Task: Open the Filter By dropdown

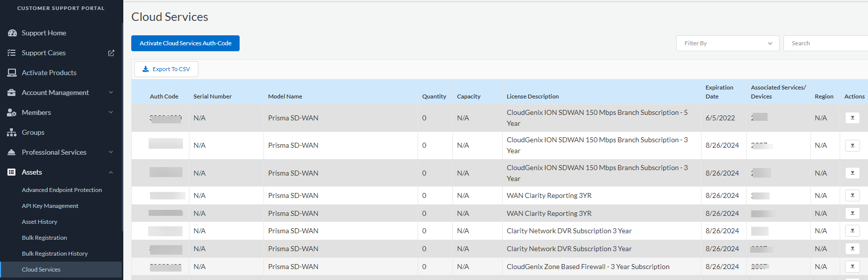Action: point(727,43)
